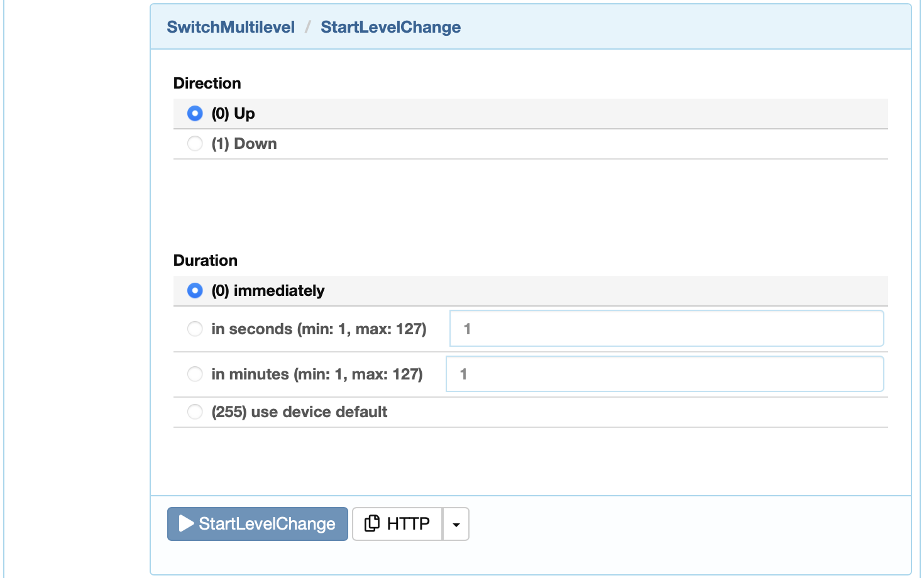The image size is (924, 578).
Task: Click the (255) use device default label
Action: (x=299, y=412)
